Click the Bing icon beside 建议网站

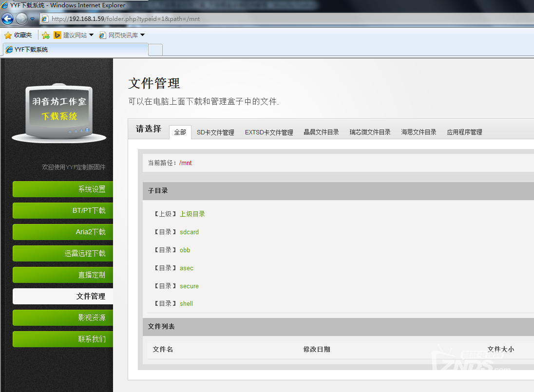click(x=57, y=35)
